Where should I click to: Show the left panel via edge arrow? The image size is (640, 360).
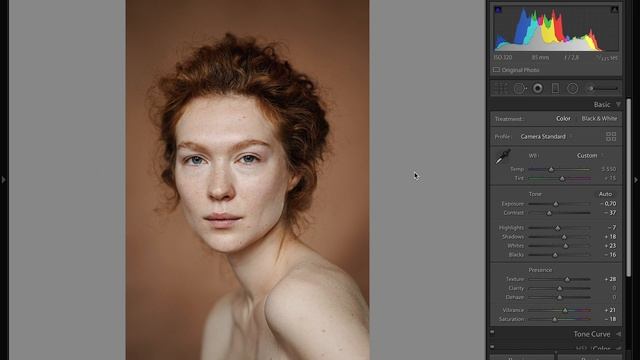point(3,179)
